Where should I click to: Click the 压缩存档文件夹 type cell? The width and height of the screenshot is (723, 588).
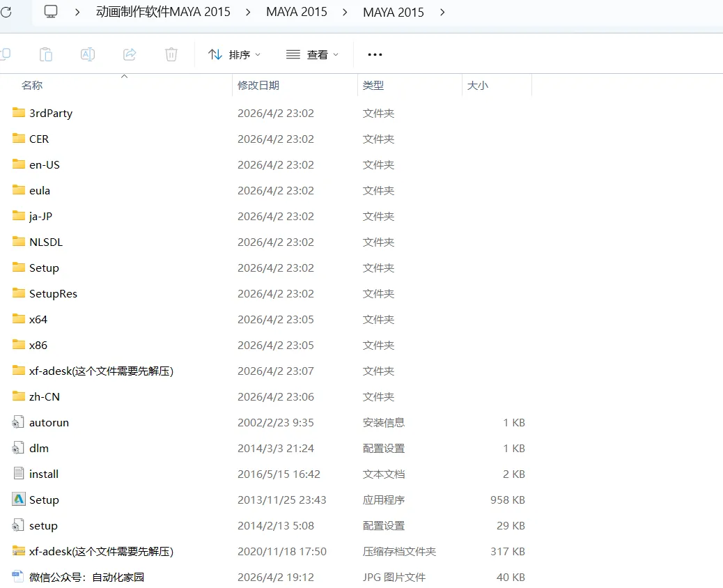(399, 552)
